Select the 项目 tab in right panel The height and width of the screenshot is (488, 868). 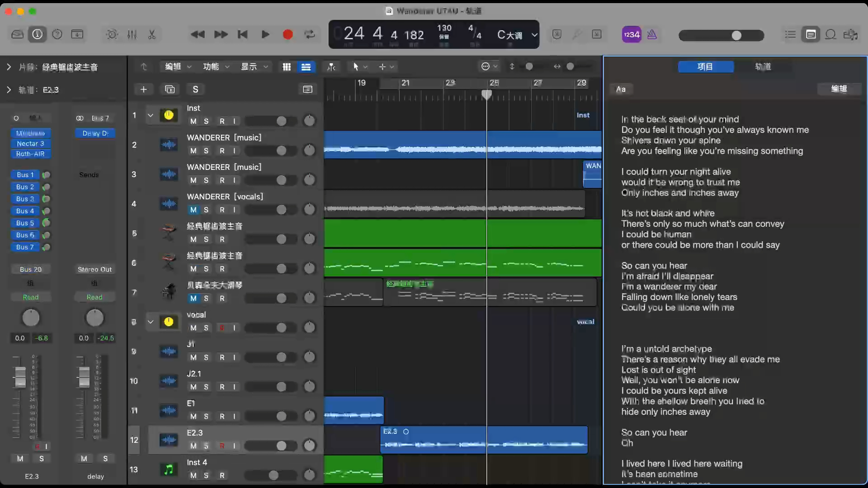coord(705,66)
